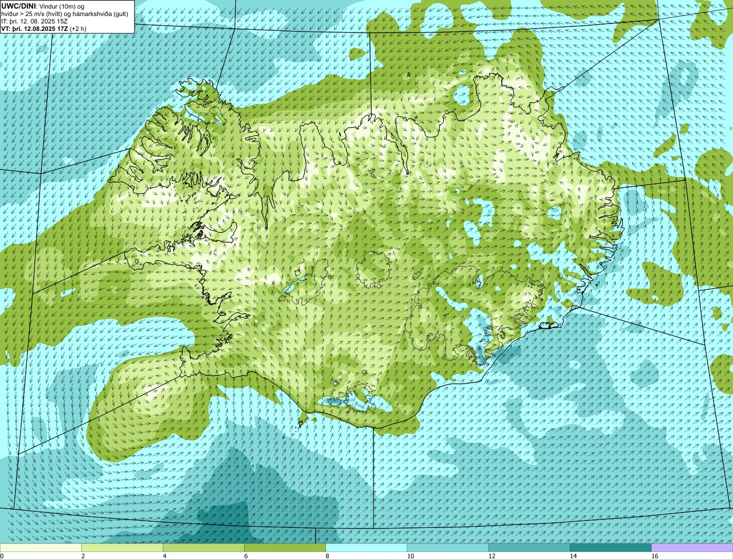Click the "VT: þri. 12.08.2025 17Z" line
The image size is (733, 560).
(34, 28)
